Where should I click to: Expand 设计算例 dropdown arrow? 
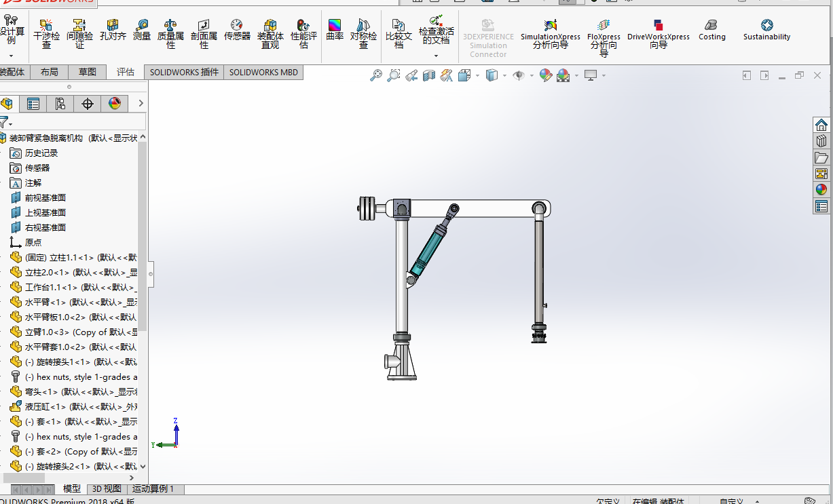click(11, 56)
